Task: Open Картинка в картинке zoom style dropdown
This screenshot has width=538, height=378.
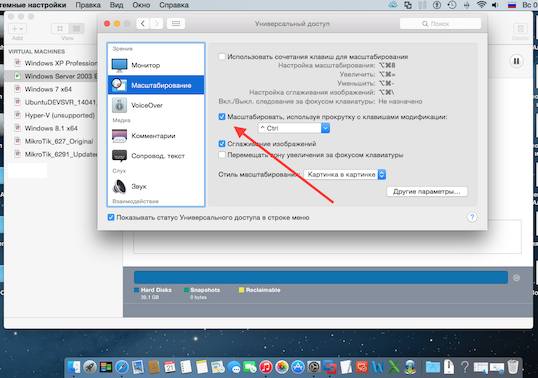Action: point(345,175)
